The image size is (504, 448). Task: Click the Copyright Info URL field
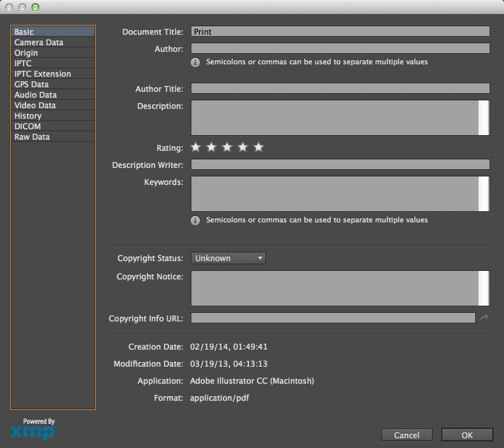click(333, 317)
